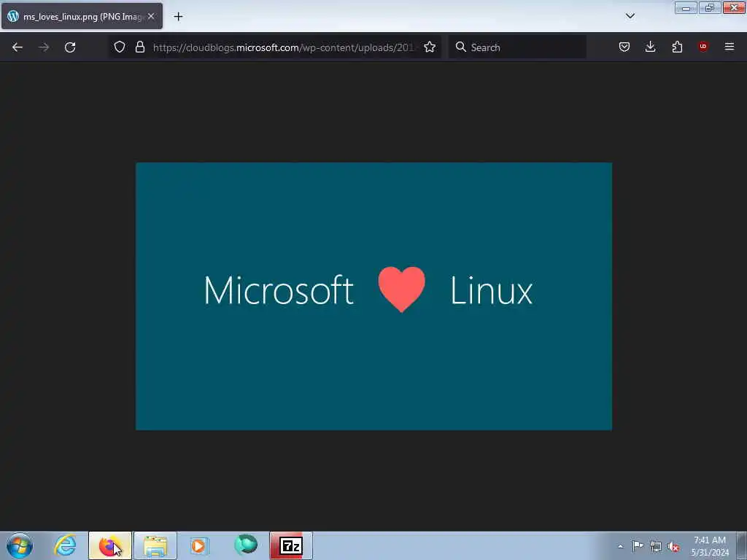This screenshot has width=747, height=560.
Task: Reload the current page
Action: click(x=70, y=47)
